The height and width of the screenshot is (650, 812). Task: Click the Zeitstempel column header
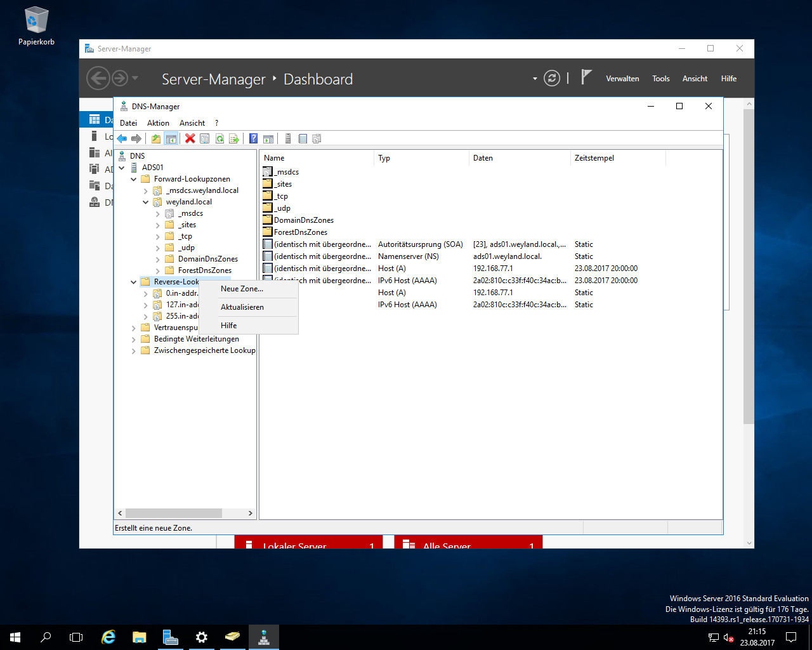click(594, 158)
